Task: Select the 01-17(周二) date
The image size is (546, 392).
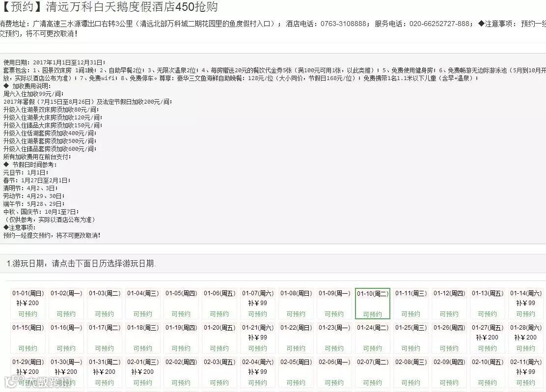Action: tap(105, 338)
